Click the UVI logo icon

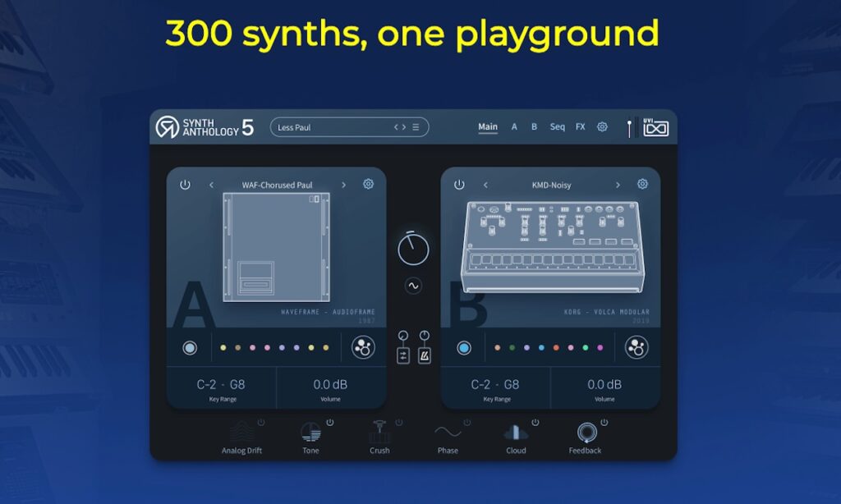tap(655, 127)
